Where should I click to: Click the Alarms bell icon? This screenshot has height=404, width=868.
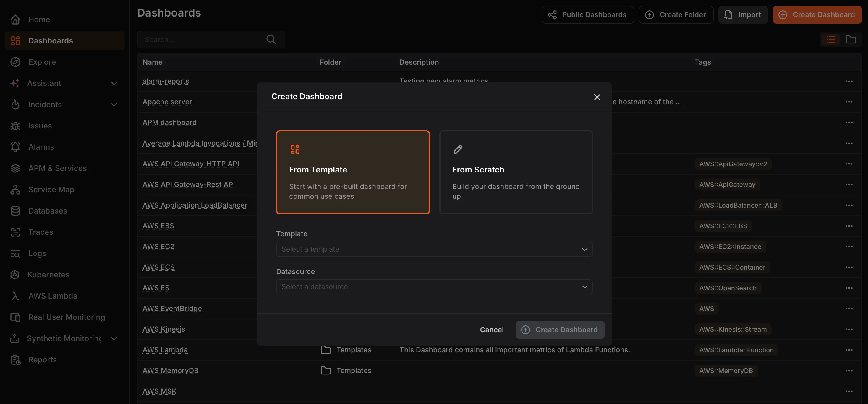15,147
